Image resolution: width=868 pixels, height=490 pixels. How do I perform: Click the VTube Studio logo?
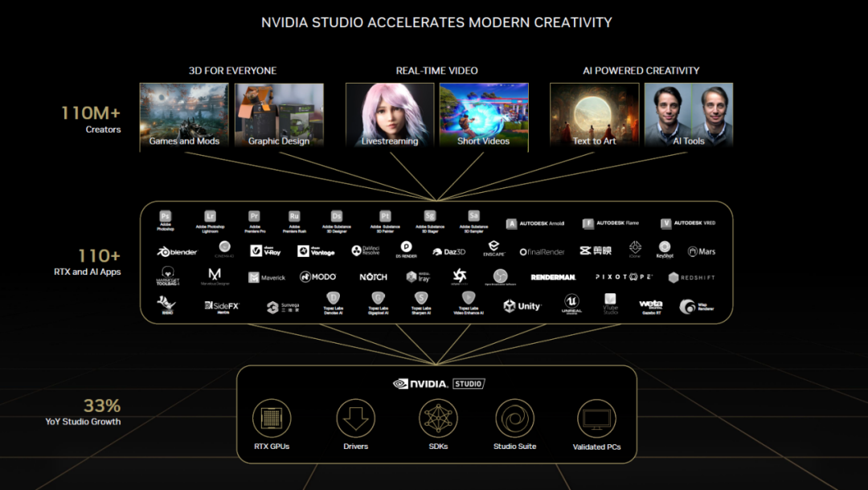click(610, 304)
